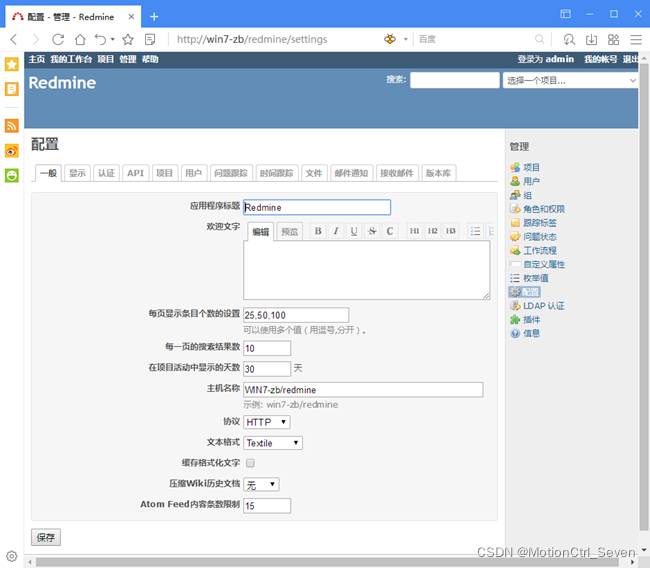This screenshot has width=650, height=568.
Task: Apply bold with the B button
Action: coord(318,231)
